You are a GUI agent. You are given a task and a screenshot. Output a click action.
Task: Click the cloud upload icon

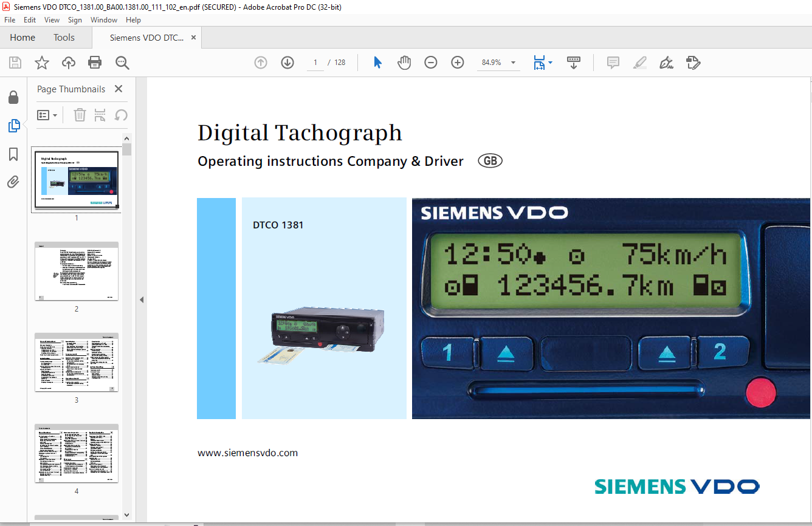(x=69, y=63)
